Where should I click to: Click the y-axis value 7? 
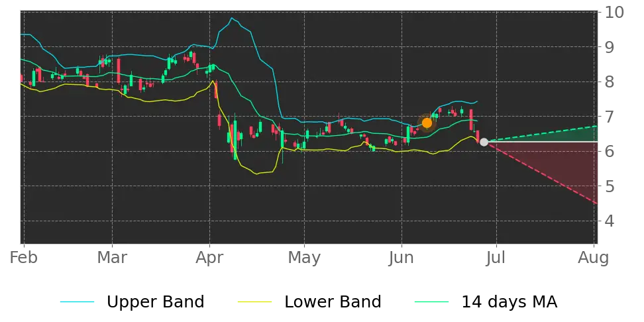pyautogui.click(x=609, y=117)
